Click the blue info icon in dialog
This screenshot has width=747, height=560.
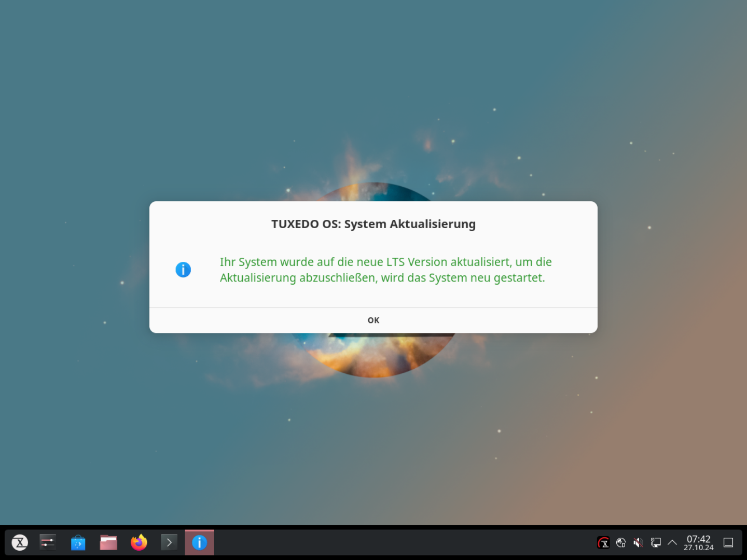pos(183,270)
